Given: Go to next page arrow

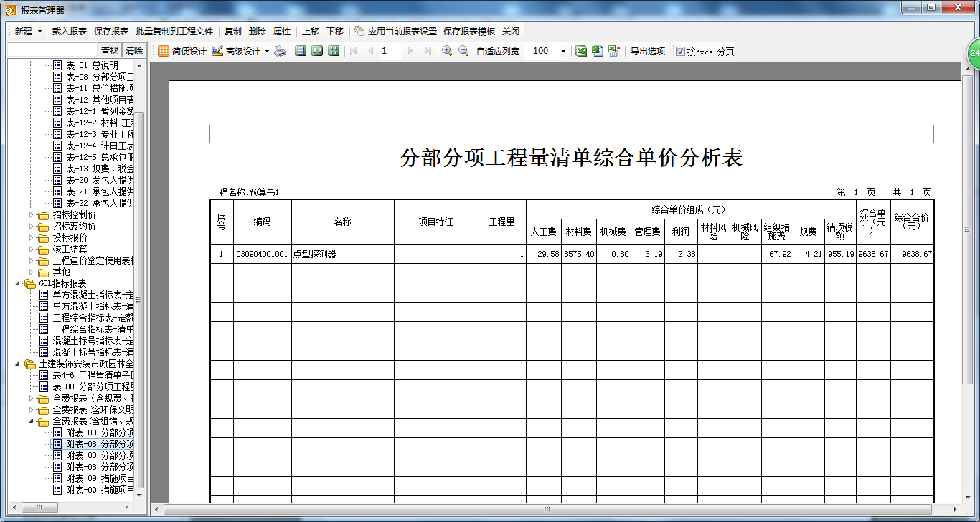Looking at the screenshot, I should 410,52.
